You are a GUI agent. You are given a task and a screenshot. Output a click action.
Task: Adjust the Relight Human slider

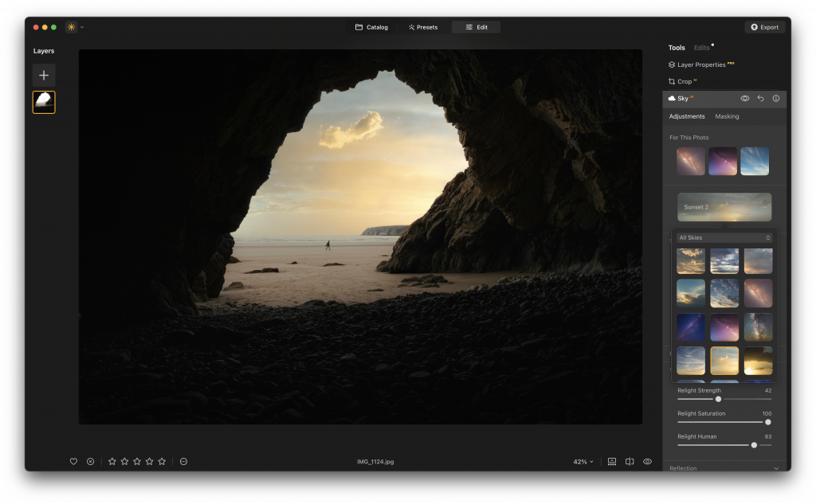pos(754,445)
